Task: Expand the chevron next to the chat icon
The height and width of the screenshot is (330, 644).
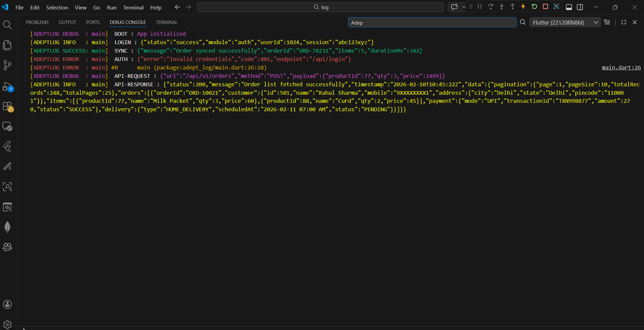Action: 463,7
